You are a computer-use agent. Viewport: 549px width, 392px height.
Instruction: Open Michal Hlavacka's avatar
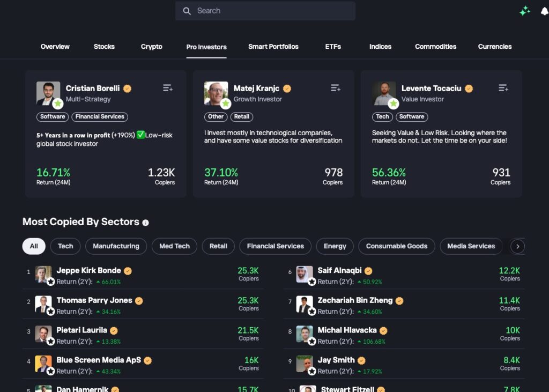(305, 334)
